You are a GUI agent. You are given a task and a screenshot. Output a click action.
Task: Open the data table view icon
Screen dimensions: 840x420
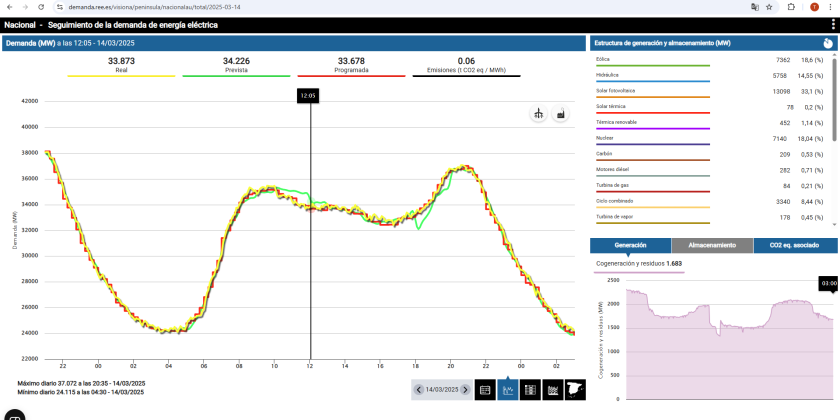point(485,389)
